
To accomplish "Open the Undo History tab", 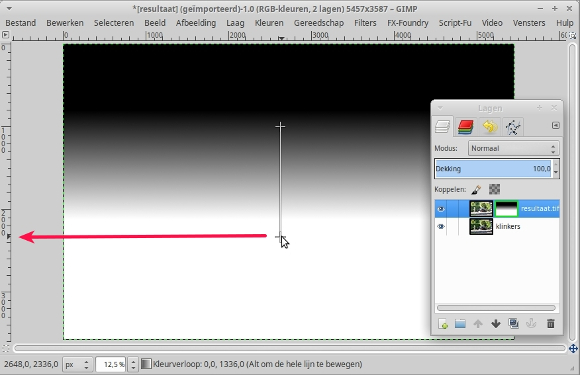I will [x=490, y=127].
